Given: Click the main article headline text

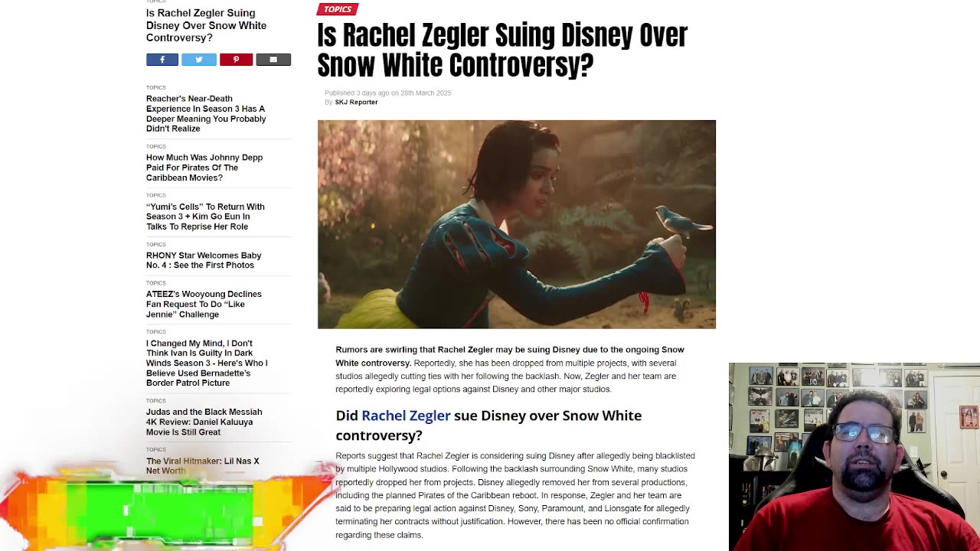Looking at the screenshot, I should [502, 50].
